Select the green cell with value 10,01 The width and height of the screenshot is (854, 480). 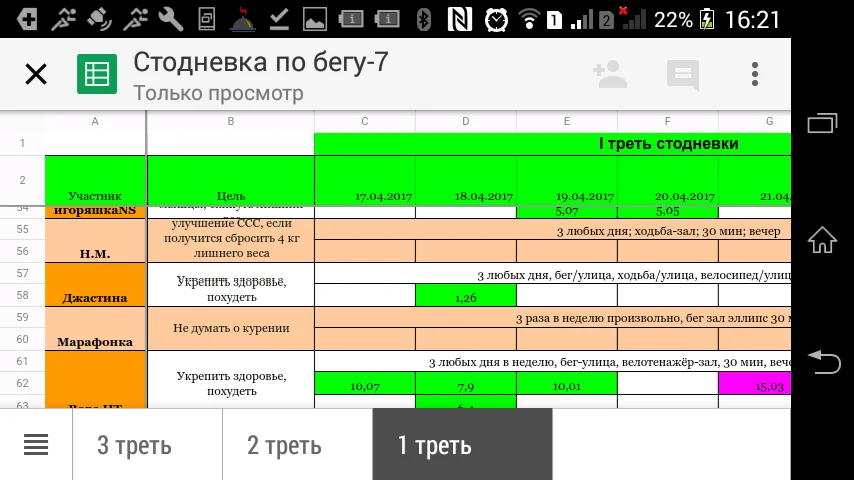point(567,384)
